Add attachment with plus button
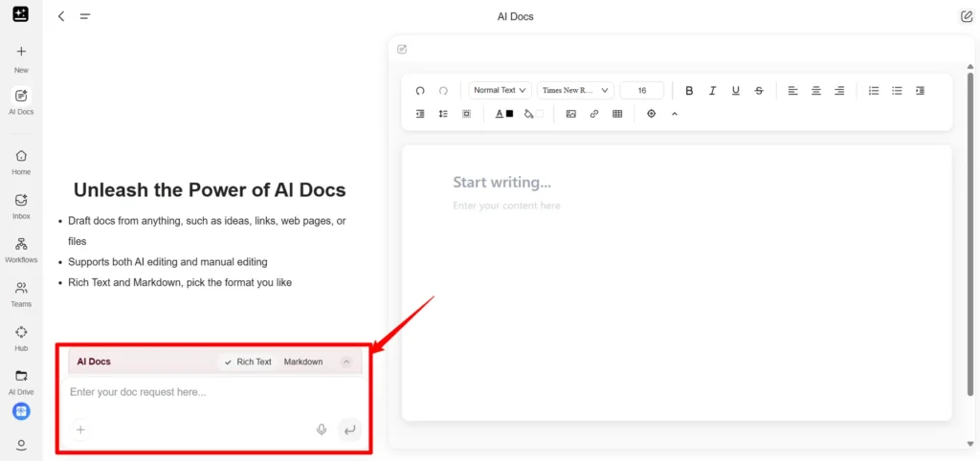 click(80, 429)
